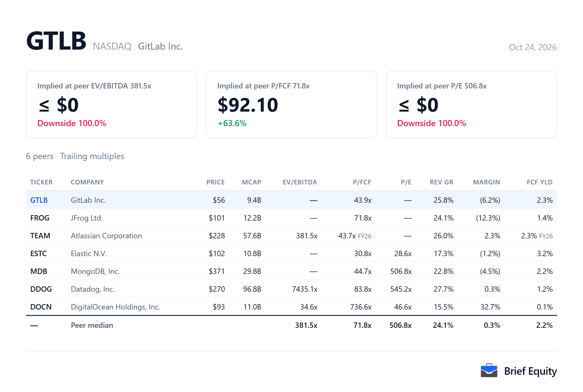583x392 pixels.
Task: Click the JFrog Ltd. company name
Action: coord(87,218)
